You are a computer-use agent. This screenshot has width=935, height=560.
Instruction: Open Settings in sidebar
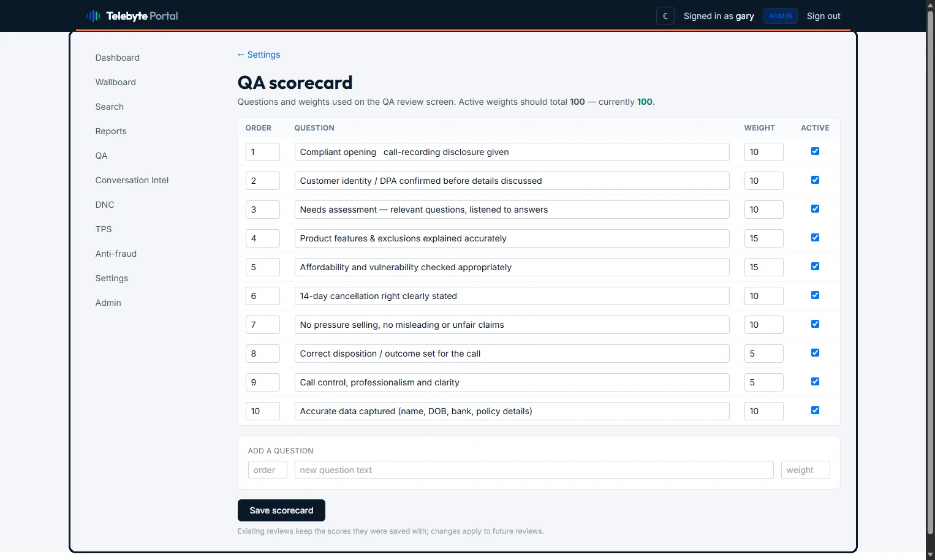click(112, 278)
